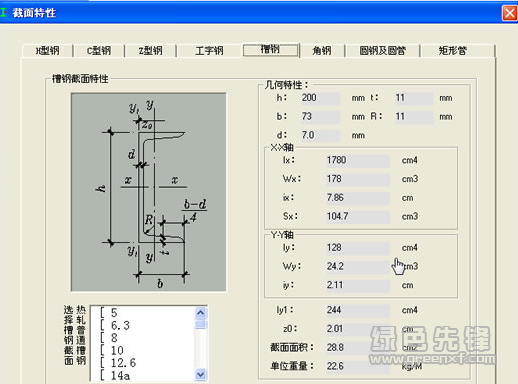This screenshot has width=518, height=384.
Task: Click the green section icon in title bar
Action: [3, 13]
